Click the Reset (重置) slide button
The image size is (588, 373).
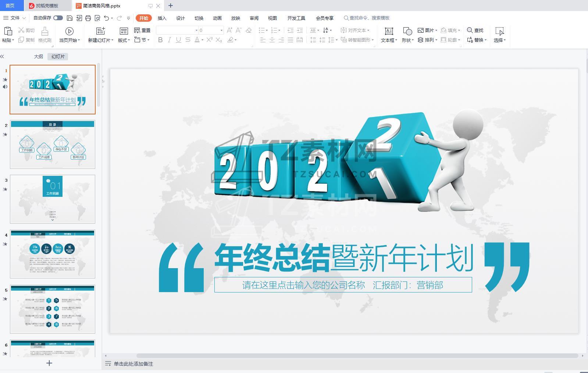(x=142, y=30)
